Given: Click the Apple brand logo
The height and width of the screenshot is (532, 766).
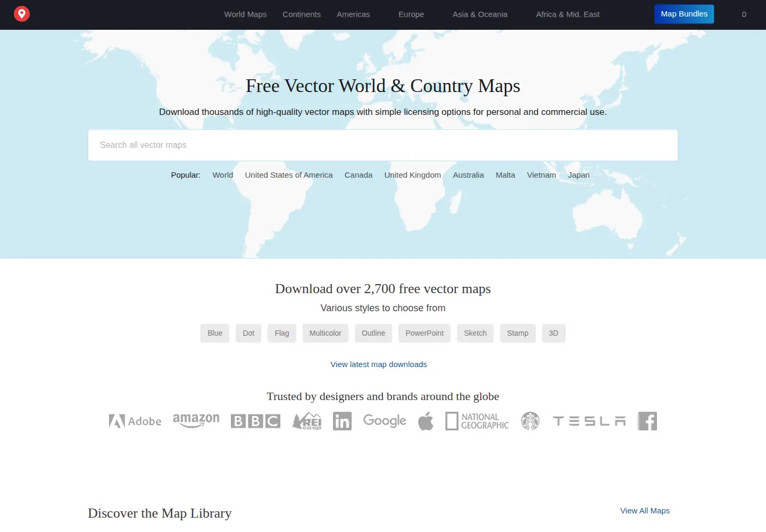Looking at the screenshot, I should click(x=426, y=421).
